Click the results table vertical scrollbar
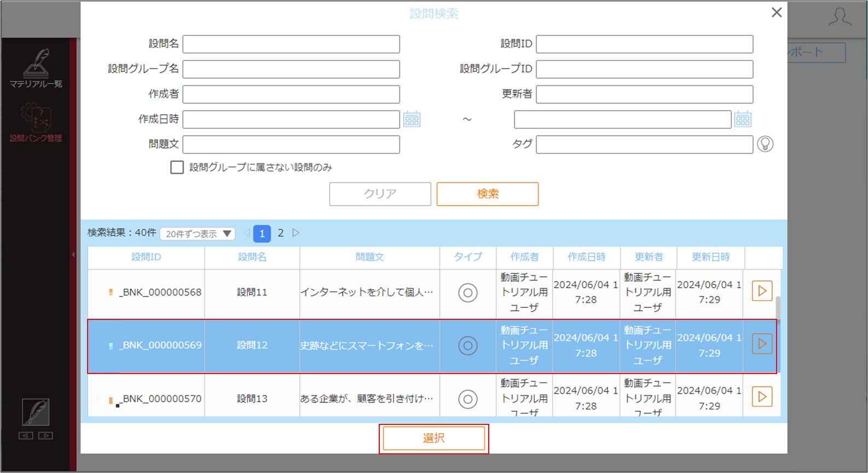 pyautogui.click(x=778, y=311)
